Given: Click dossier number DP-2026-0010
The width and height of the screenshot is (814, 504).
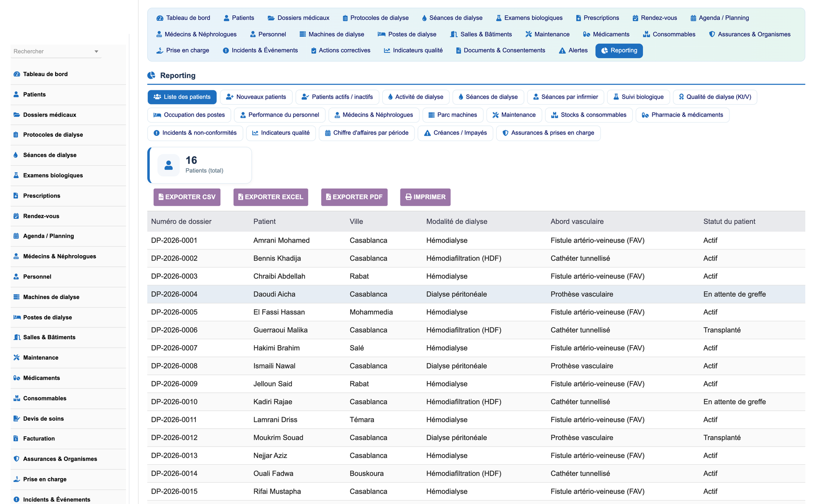Looking at the screenshot, I should [174, 402].
